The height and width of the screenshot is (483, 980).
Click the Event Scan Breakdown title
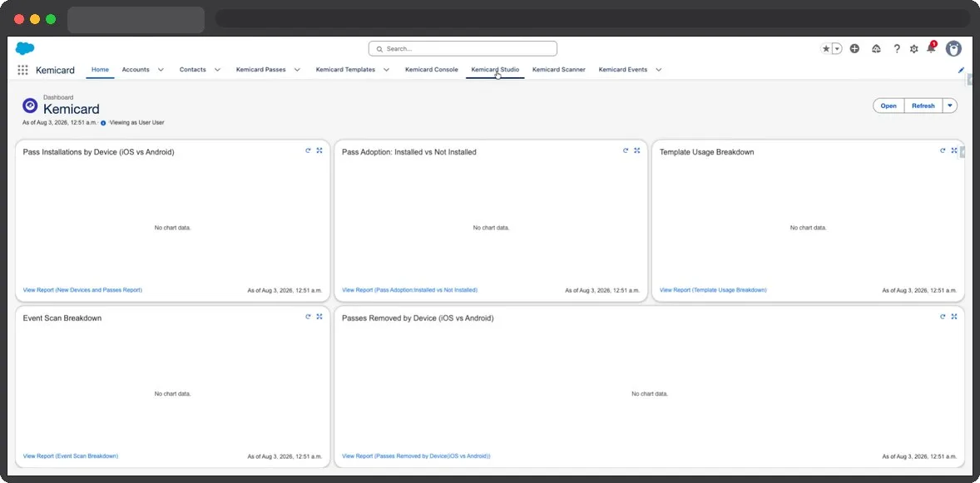coord(62,318)
